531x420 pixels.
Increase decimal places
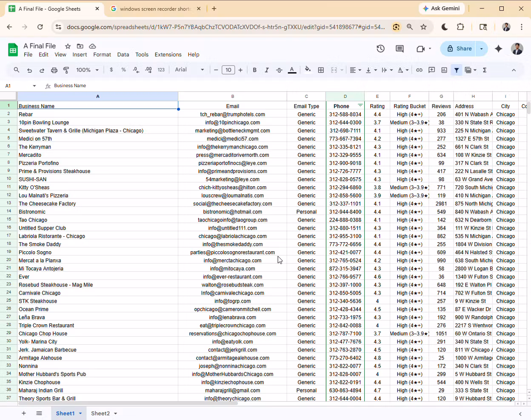148,70
